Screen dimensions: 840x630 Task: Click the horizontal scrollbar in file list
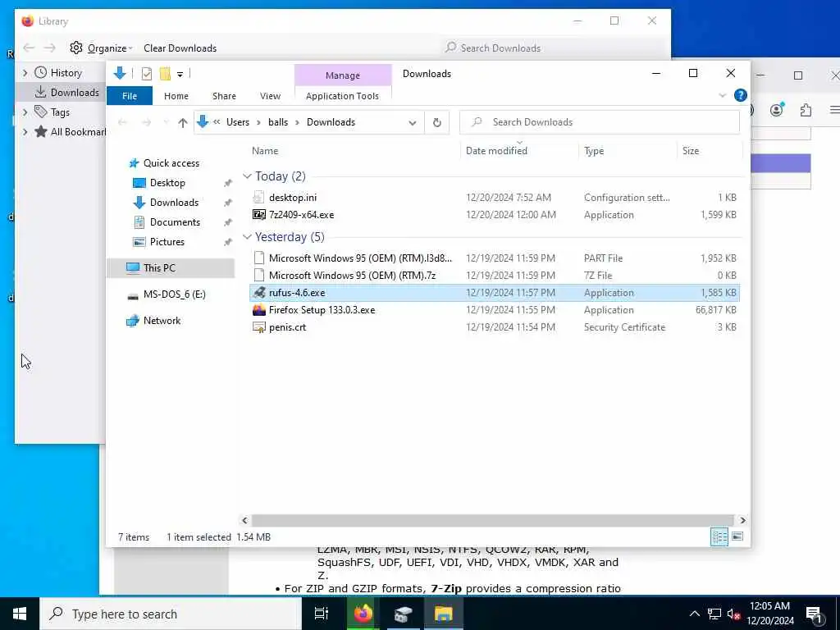click(492, 520)
